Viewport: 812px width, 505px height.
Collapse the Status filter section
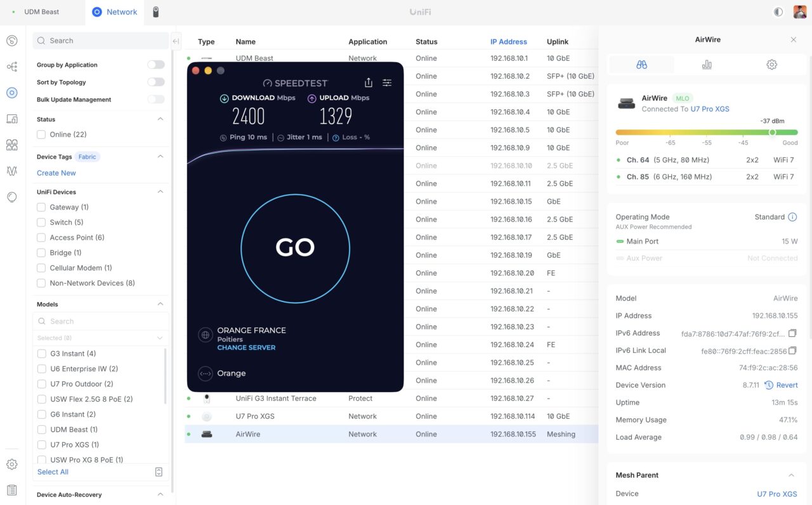[x=160, y=119]
